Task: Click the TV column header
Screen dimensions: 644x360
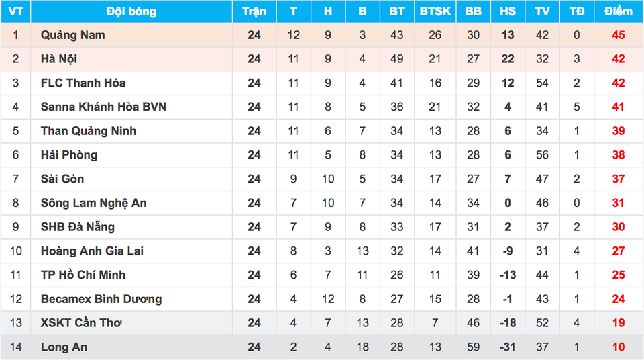Action: pos(542,11)
